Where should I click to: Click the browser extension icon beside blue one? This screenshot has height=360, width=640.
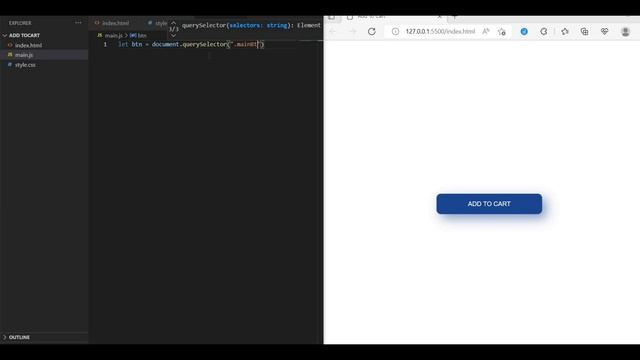pos(544,31)
